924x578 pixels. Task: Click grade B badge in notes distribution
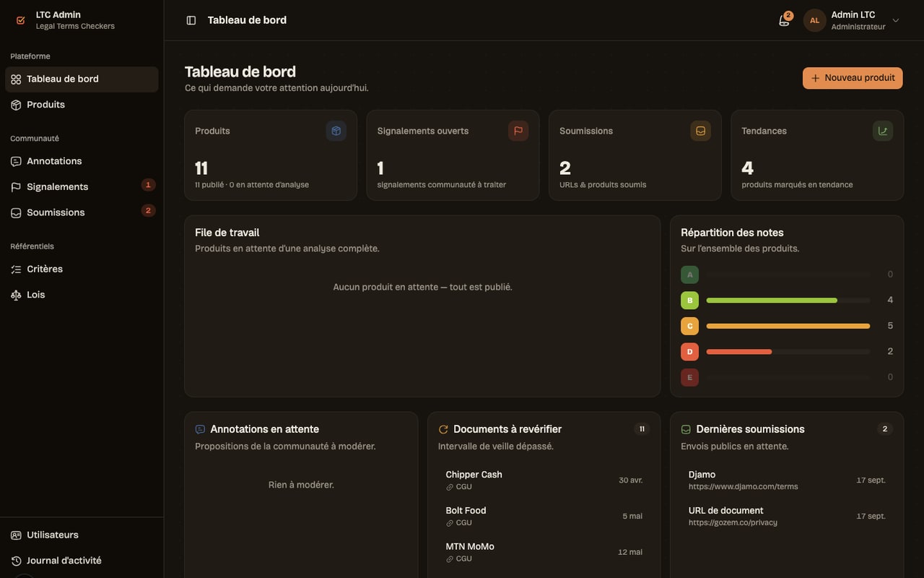(689, 300)
